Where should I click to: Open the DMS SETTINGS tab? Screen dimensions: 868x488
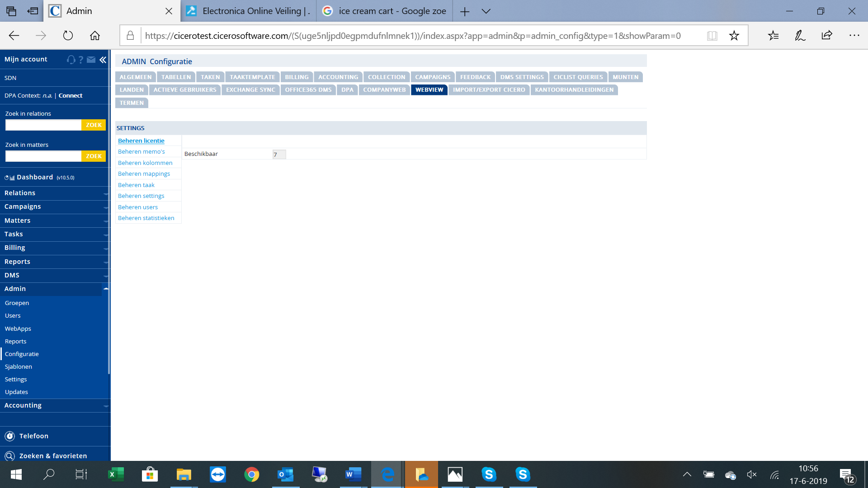coord(522,77)
